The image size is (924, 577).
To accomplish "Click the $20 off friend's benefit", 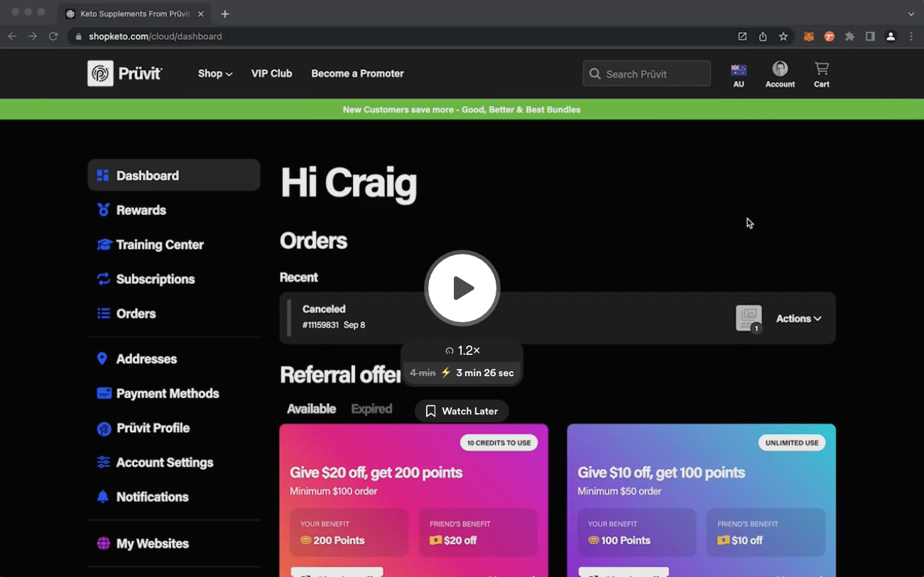I will coord(479,532).
